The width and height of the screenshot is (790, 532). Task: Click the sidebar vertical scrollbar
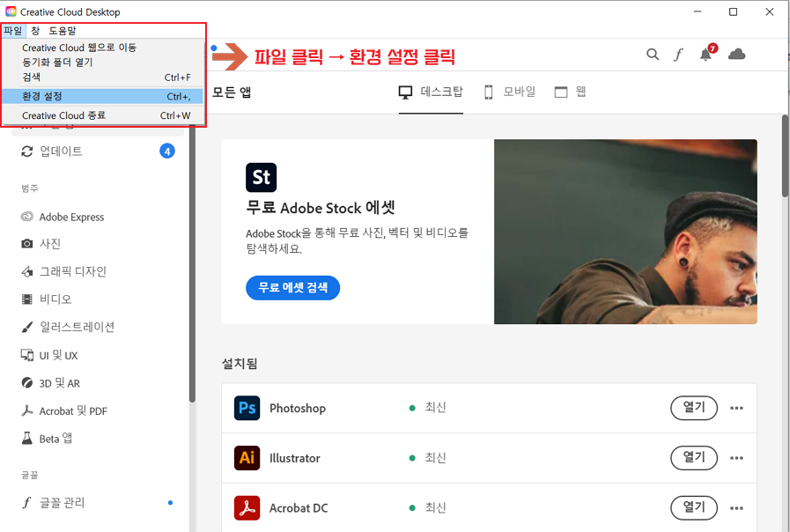[192, 262]
